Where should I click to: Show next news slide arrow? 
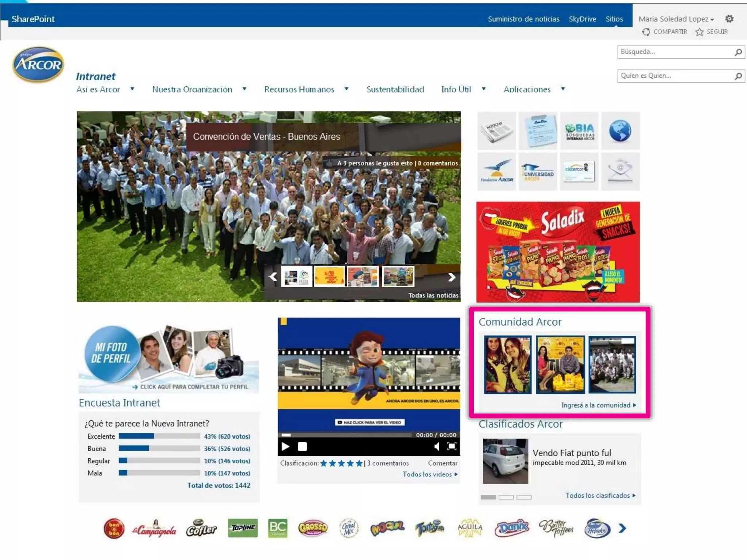[x=452, y=277]
